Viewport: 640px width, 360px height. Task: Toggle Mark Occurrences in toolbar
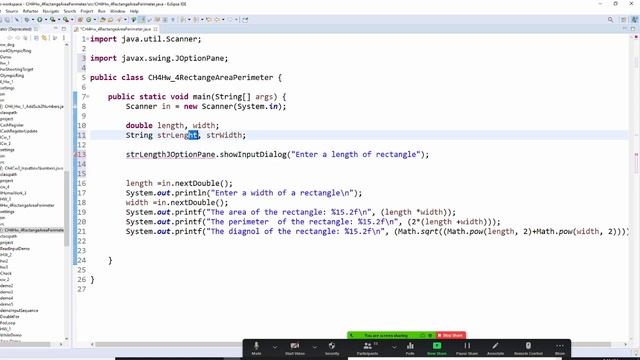(x=142, y=20)
